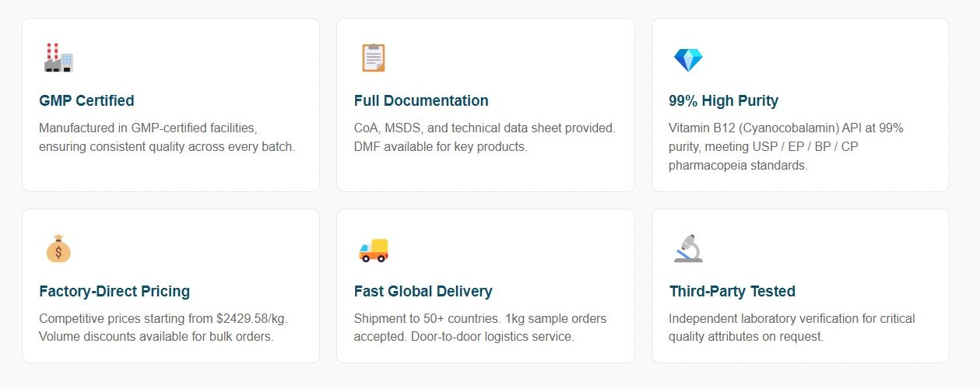Click the clipboard icon for Full Documentation
This screenshot has height=389, width=980.
coord(373,58)
